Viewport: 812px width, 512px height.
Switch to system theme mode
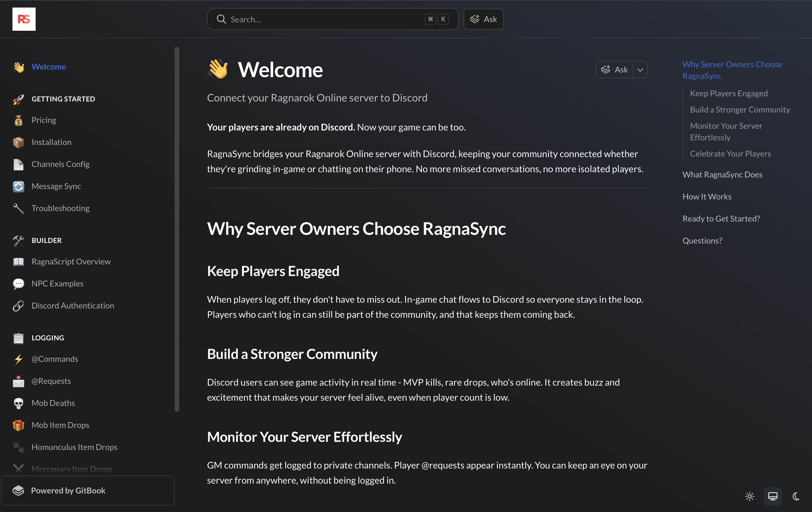pos(773,496)
